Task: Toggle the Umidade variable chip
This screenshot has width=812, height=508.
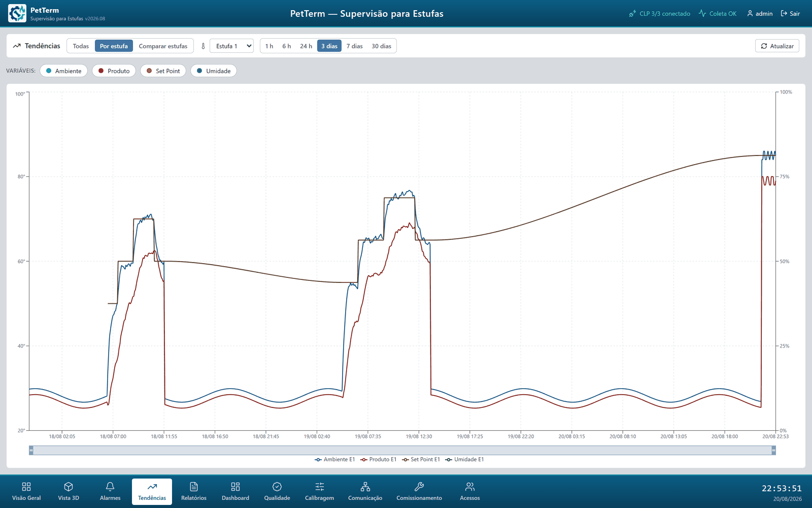Action: 214,71
